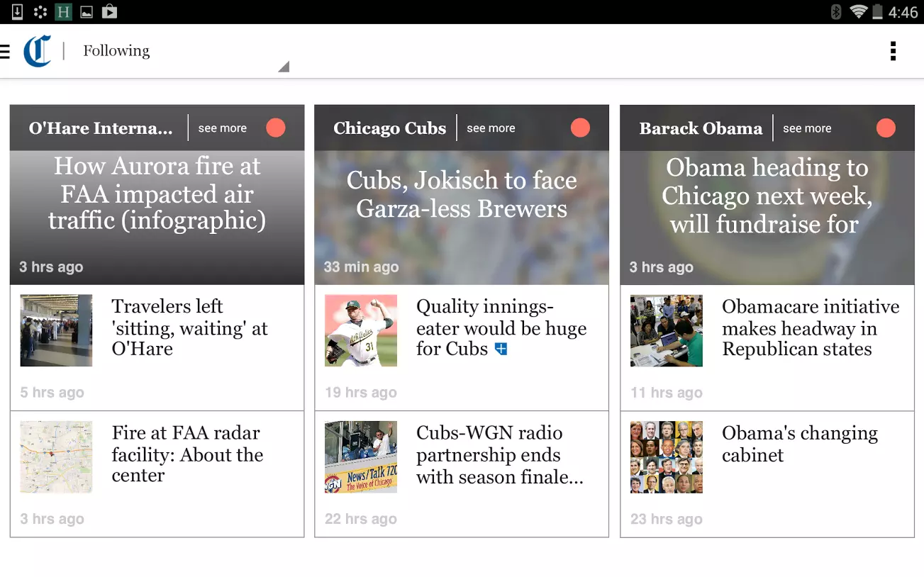
Task: Tap the Obamacare enrollment thumbnail
Action: [667, 330]
